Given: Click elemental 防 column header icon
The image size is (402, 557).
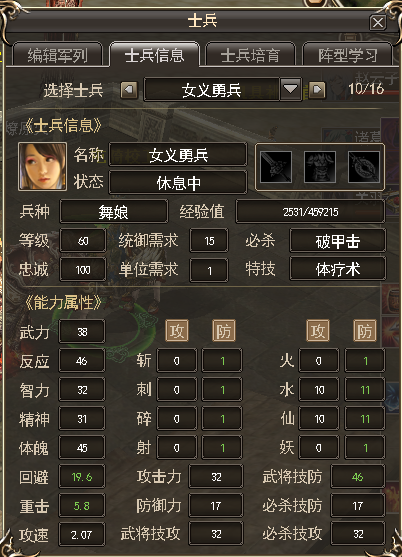Looking at the screenshot, I should click(x=365, y=331).
